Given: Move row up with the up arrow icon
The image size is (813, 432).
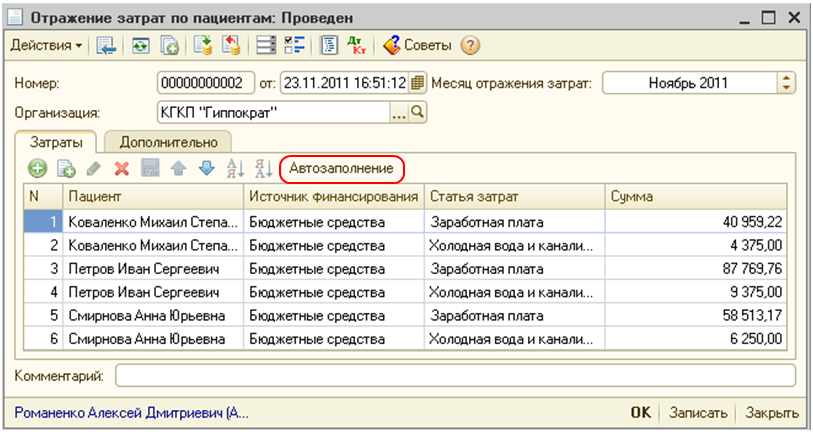Looking at the screenshot, I should tap(179, 169).
